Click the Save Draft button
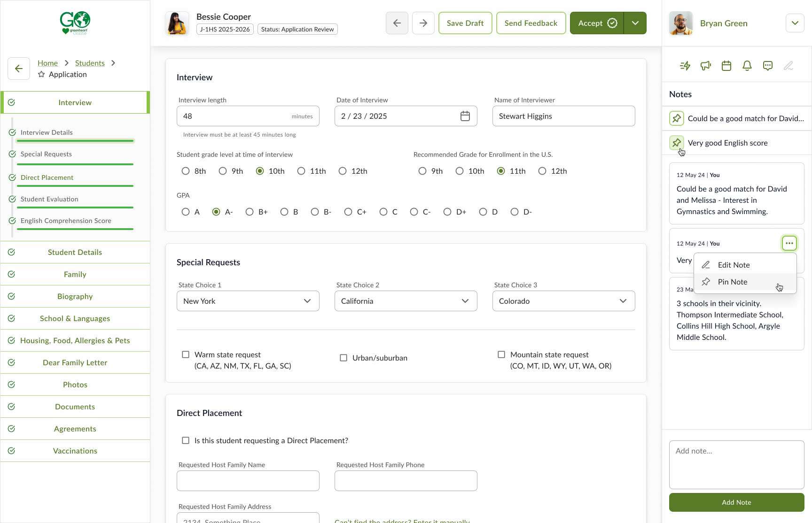This screenshot has width=812, height=523. (465, 23)
